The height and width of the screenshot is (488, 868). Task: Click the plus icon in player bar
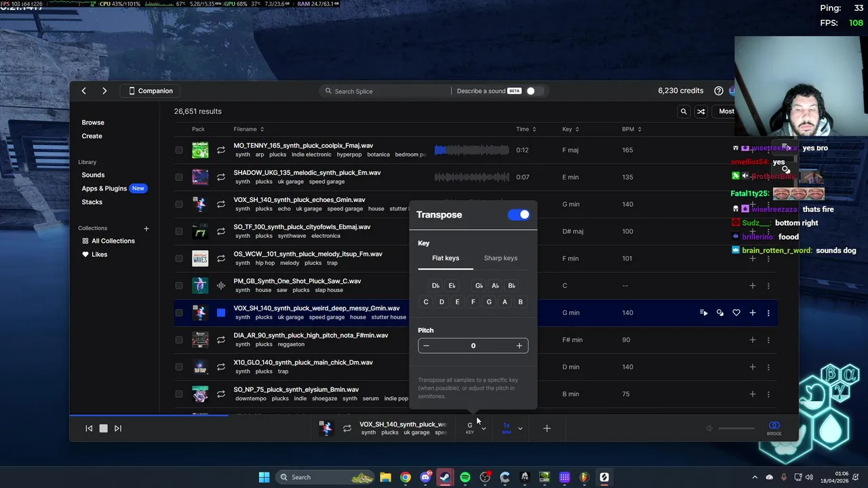click(x=547, y=428)
